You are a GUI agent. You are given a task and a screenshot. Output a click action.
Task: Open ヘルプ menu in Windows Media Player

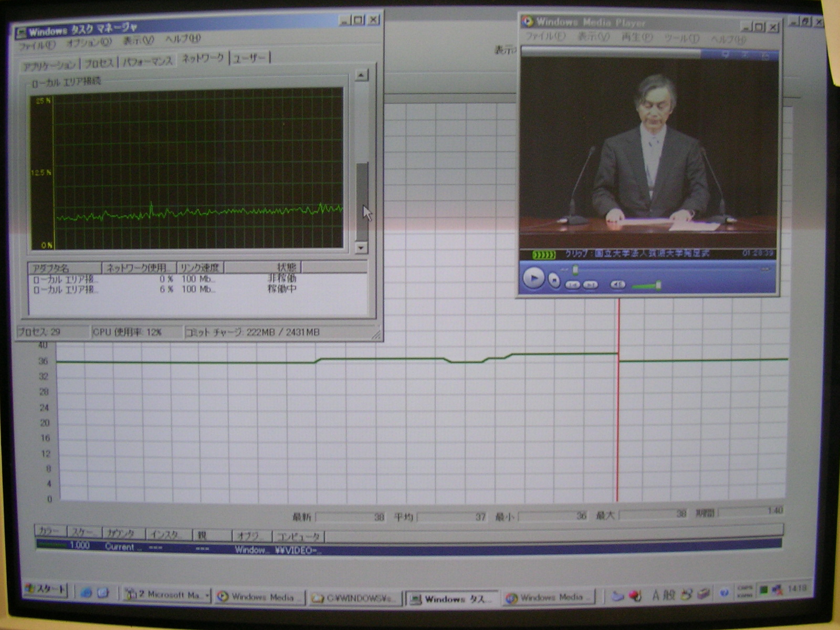(x=728, y=39)
